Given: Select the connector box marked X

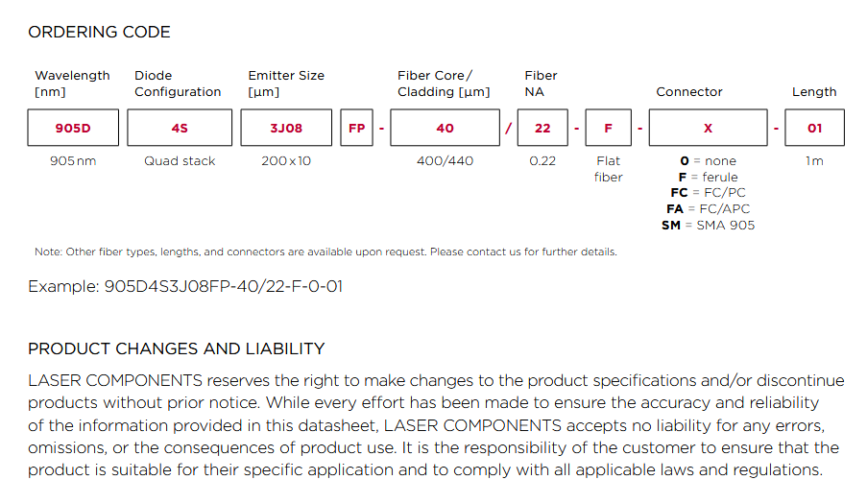Looking at the screenshot, I should click(708, 128).
